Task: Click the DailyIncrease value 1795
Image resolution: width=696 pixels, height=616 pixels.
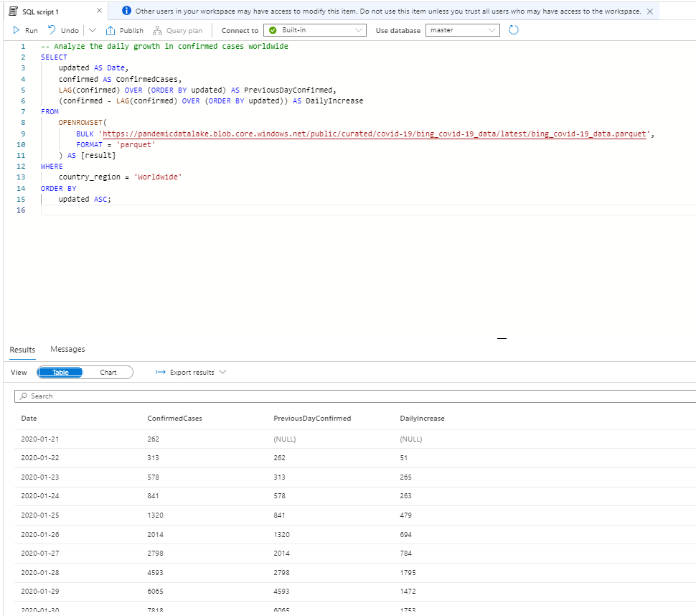Action: click(408, 572)
